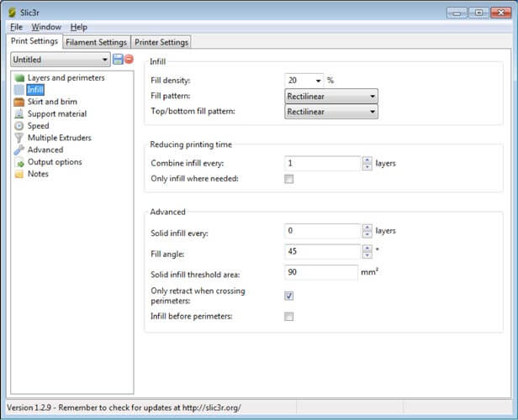This screenshot has width=518, height=420.
Task: Decrease Solid infill every value
Action: 367,234
